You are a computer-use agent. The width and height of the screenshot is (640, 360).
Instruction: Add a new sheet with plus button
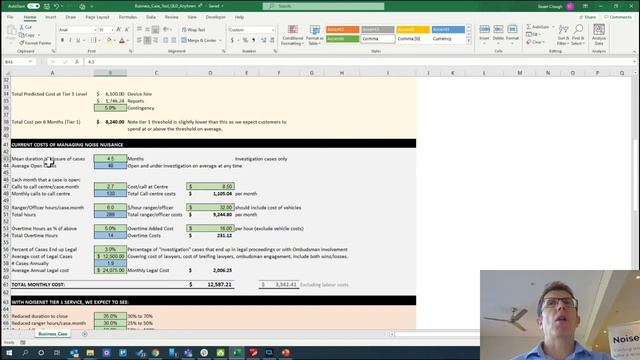tap(84, 334)
